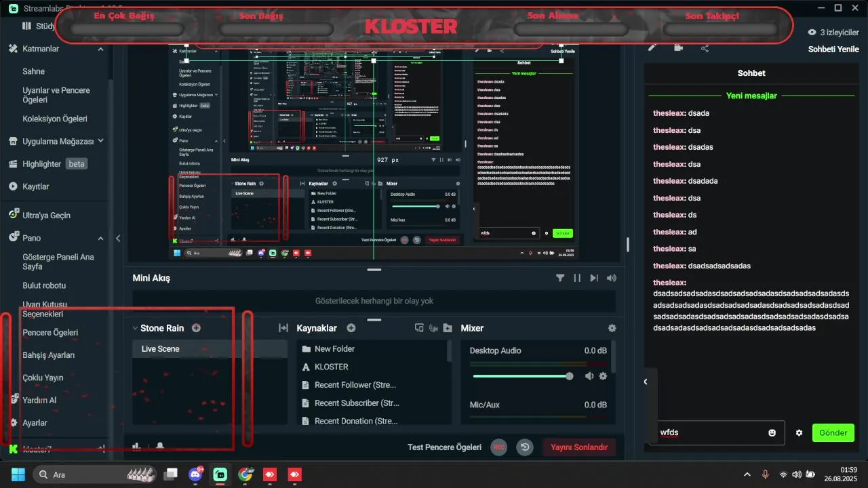Open Gösterge Paneli Ana Sayfa
Image resolution: width=868 pixels, height=488 pixels.
58,262
